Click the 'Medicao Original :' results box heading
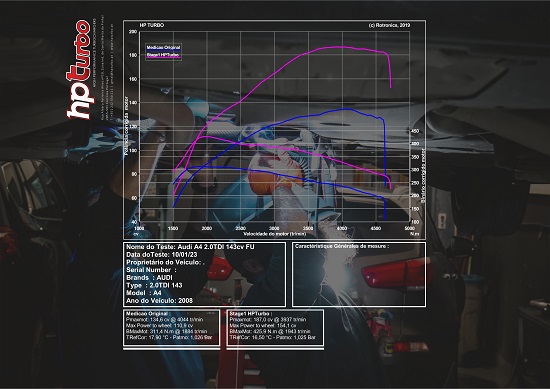 coord(148,314)
